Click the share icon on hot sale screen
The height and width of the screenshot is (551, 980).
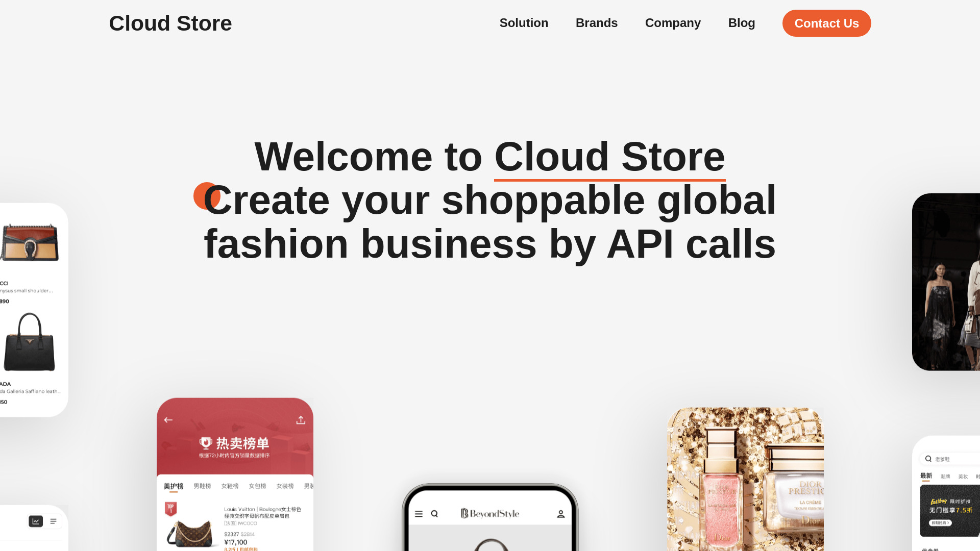[x=300, y=420]
